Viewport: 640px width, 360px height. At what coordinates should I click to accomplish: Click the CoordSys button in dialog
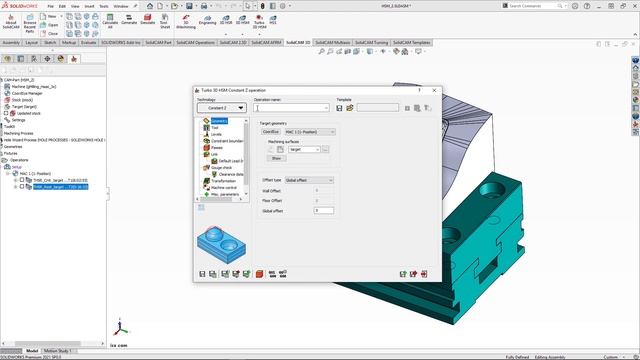tap(271, 132)
